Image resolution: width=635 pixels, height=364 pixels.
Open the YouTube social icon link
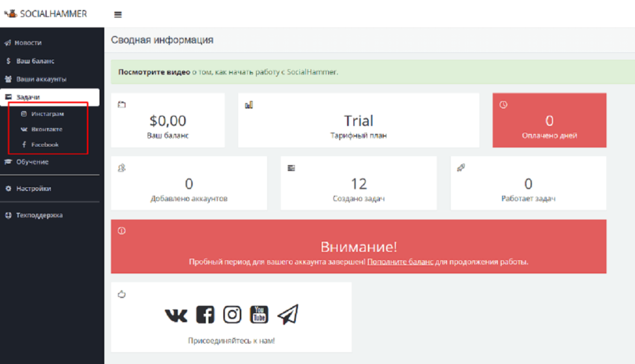tap(259, 315)
